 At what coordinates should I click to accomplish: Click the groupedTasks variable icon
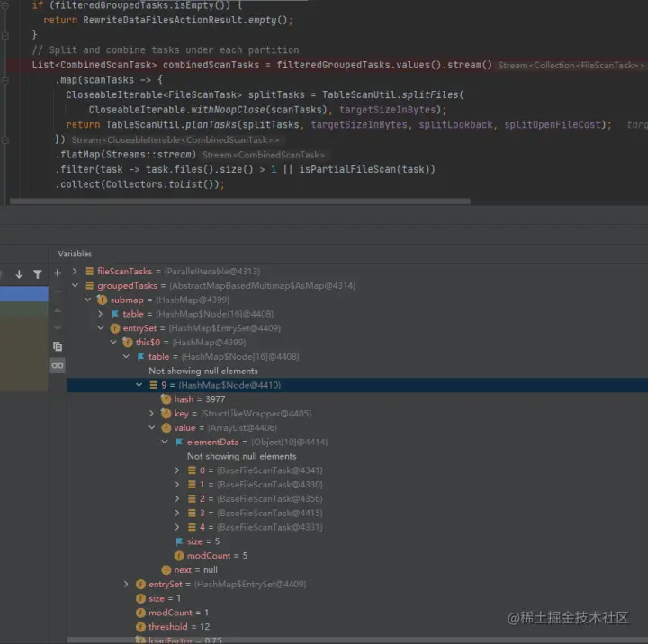click(x=89, y=285)
